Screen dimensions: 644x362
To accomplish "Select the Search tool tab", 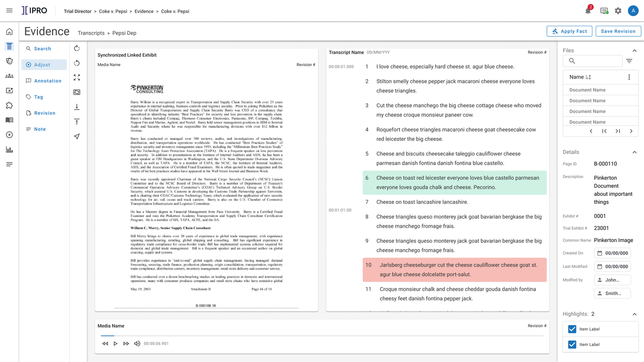I will (44, 49).
